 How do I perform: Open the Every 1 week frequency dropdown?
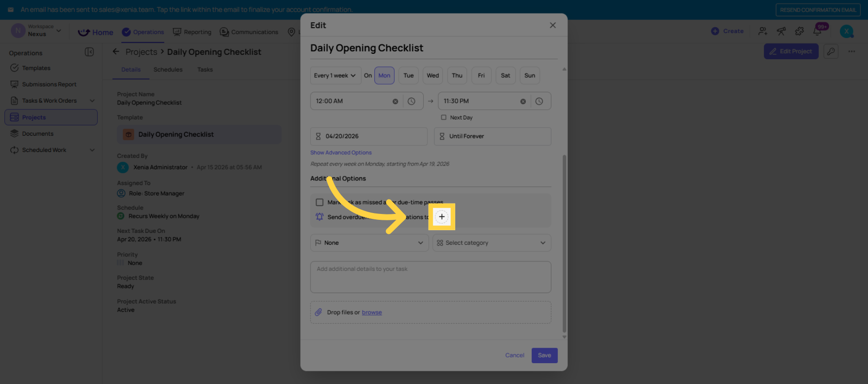coord(335,76)
